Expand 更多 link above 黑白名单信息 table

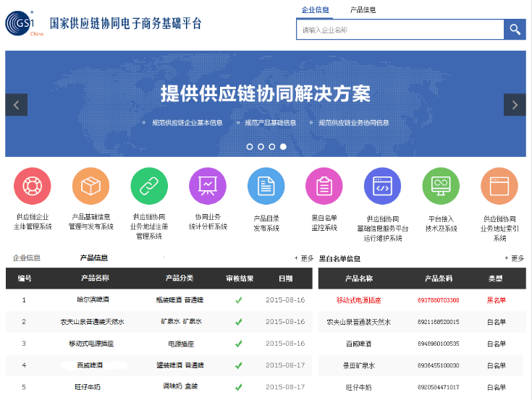pos(514,258)
